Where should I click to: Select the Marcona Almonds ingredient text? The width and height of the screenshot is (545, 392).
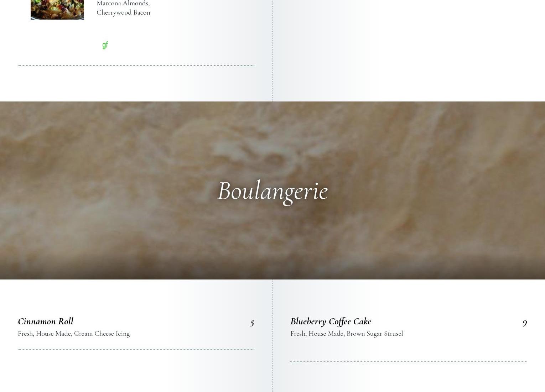[x=123, y=4]
